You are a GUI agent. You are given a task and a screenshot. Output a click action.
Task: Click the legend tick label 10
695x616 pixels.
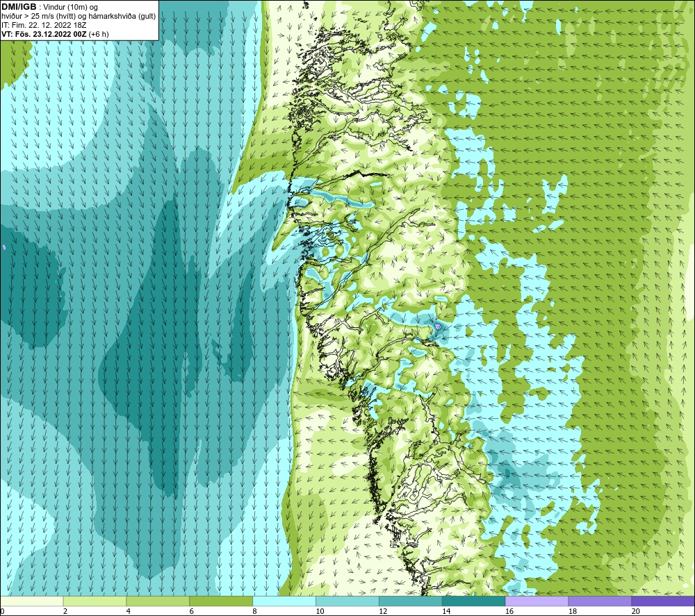point(320,611)
